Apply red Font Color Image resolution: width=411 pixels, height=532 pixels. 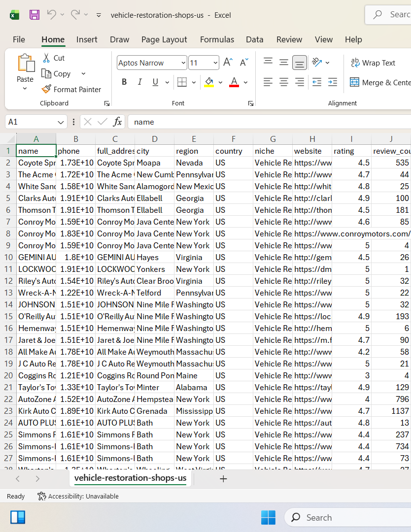pyautogui.click(x=234, y=82)
